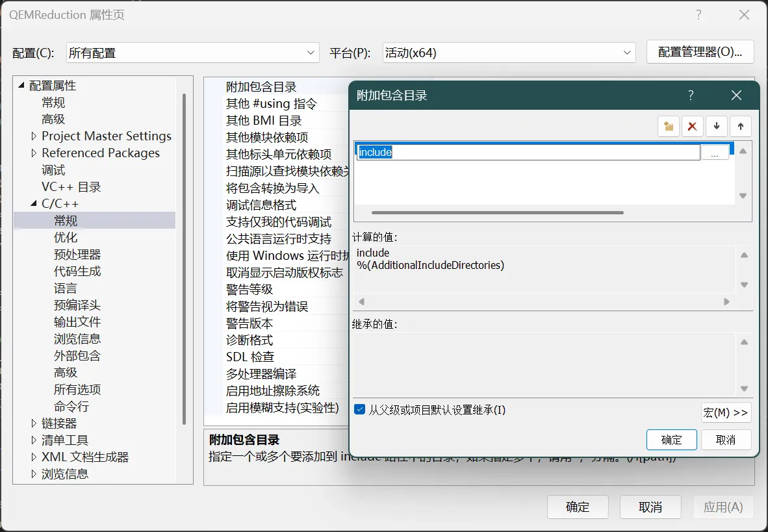The width and height of the screenshot is (768, 532).
Task: Click the red X delete line icon
Action: point(693,127)
